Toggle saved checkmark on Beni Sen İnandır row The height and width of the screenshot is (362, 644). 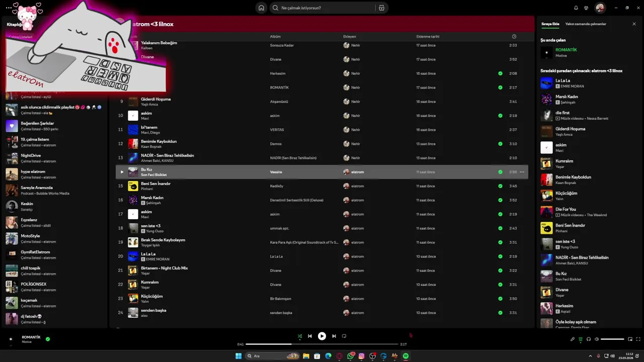pos(500,186)
